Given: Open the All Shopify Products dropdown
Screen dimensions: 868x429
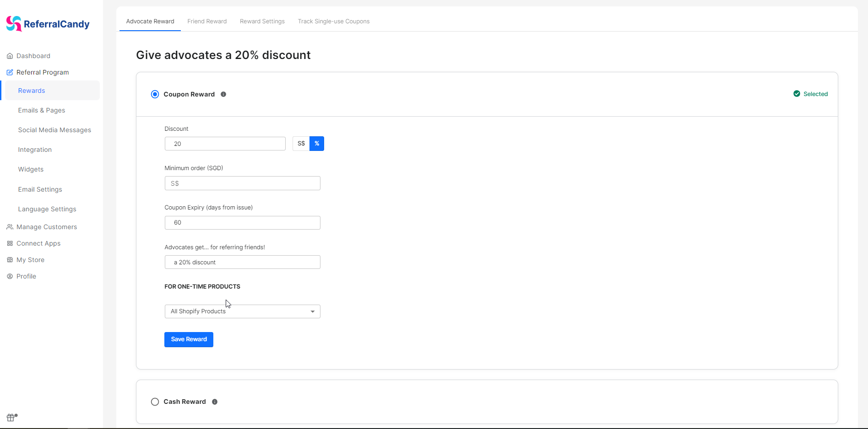Looking at the screenshot, I should 242,311.
